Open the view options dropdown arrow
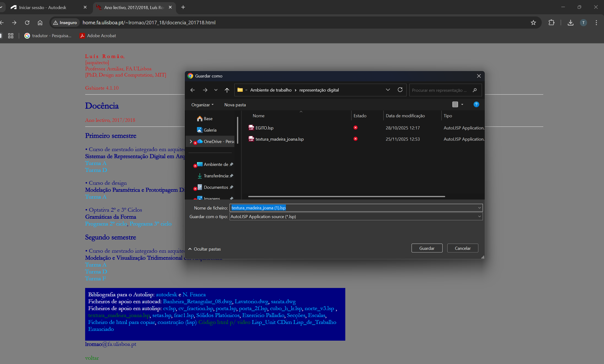The width and height of the screenshot is (604, 364). point(462,105)
